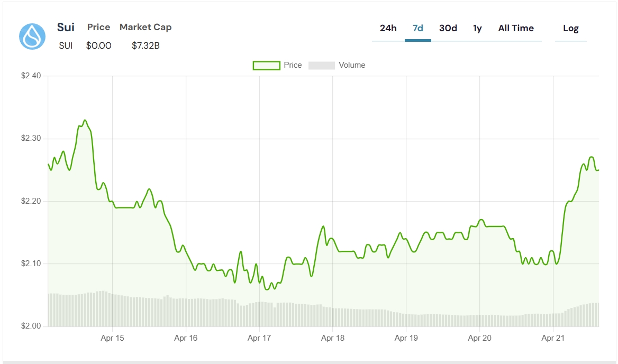Click the Apr 19 date label

tap(406, 338)
